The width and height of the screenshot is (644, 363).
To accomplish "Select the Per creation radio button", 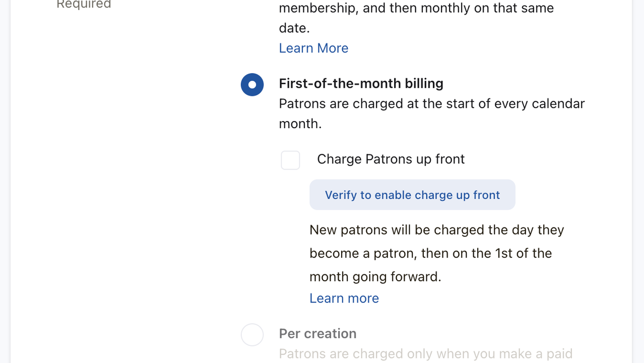I will 252,335.
